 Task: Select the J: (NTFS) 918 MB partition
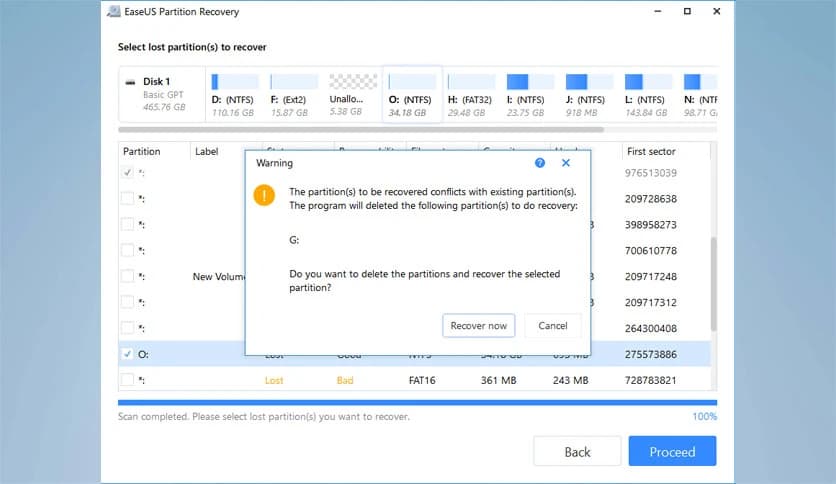[589, 95]
